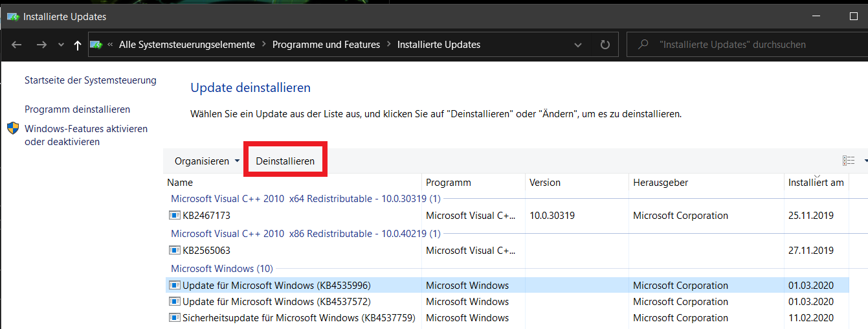Click the control panel icon in address bar
Screen dimensions: 868x329
pos(96,45)
